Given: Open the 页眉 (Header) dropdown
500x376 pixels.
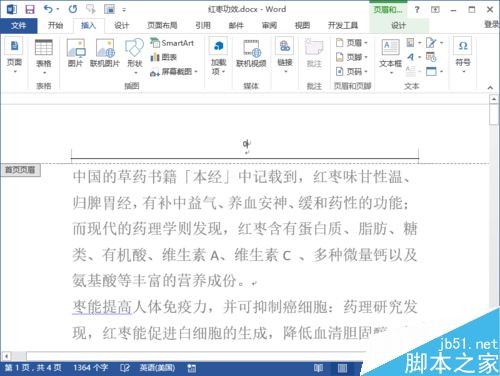Looking at the screenshot, I should pos(352,43).
